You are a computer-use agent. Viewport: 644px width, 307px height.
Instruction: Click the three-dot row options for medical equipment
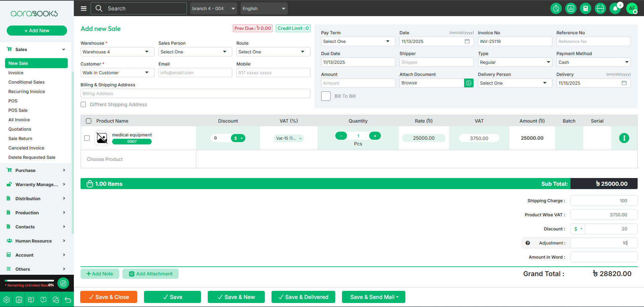pos(624,138)
